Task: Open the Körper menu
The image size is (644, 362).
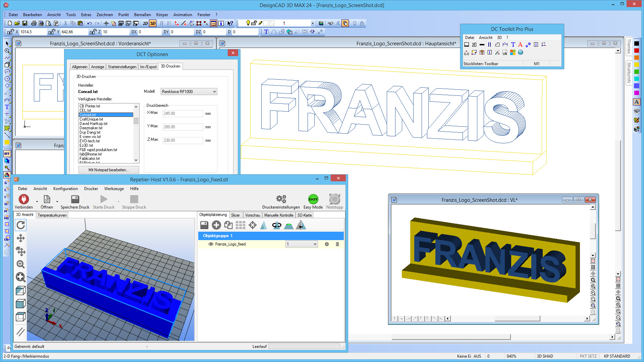Action: click(162, 15)
